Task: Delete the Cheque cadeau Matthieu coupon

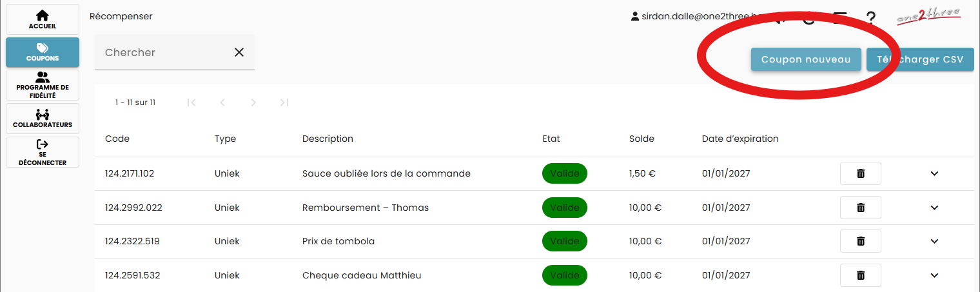Action: pyautogui.click(x=860, y=275)
